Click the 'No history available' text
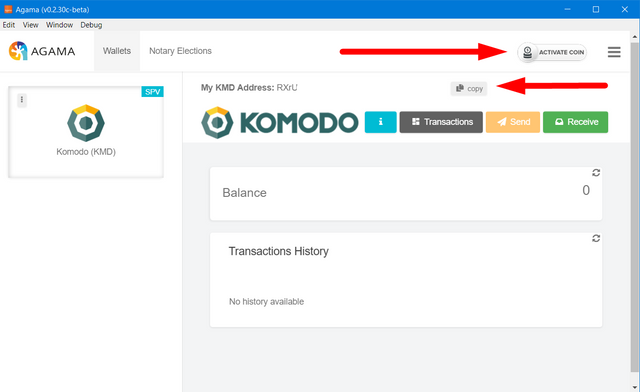Screen dimensions: 640x392 click(x=267, y=301)
